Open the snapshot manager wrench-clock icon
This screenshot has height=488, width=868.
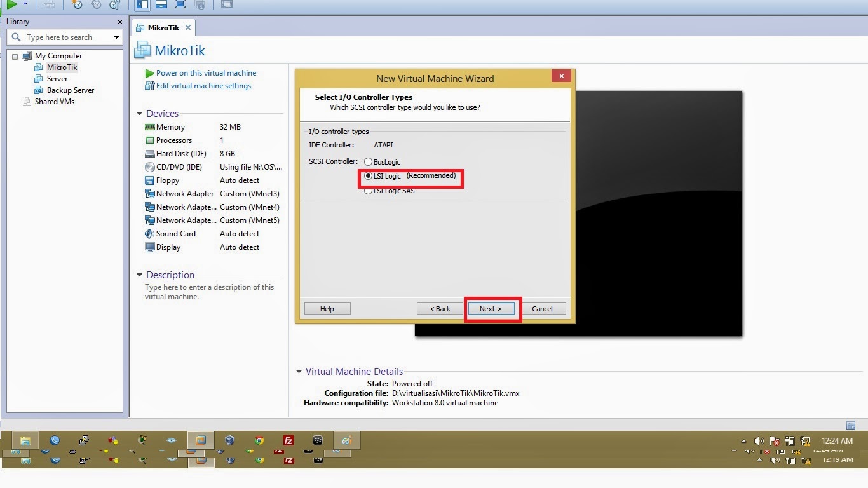[x=115, y=4]
